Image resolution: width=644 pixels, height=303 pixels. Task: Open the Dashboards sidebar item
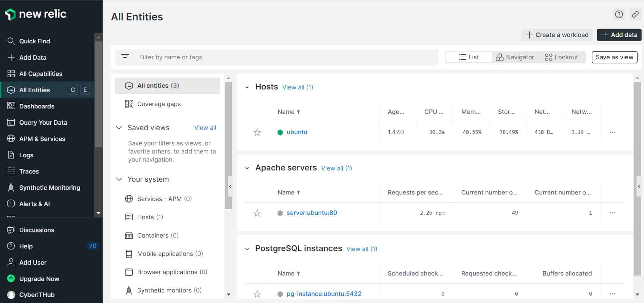pos(37,106)
